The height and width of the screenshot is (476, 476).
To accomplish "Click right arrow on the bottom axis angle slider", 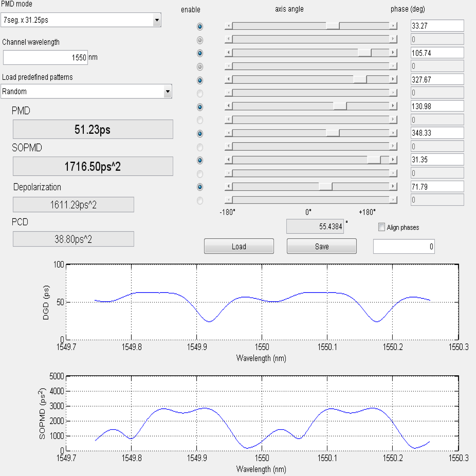I will pyautogui.click(x=393, y=200).
